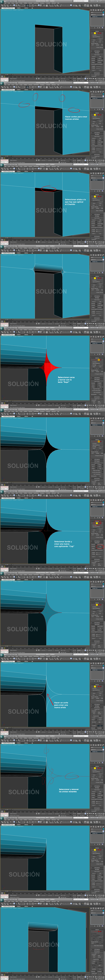Open Selected key dropdown in sixth screenshot
105x980 pixels.
pos(82,487)
